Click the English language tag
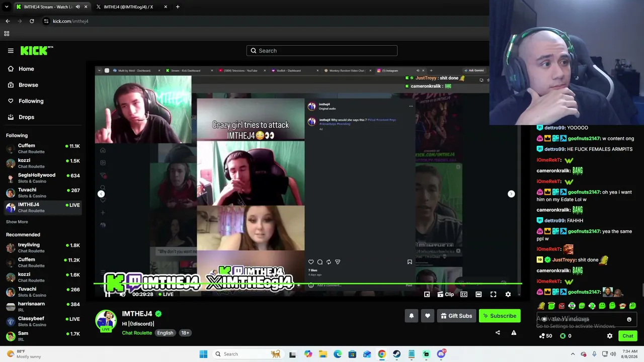 pyautogui.click(x=165, y=333)
